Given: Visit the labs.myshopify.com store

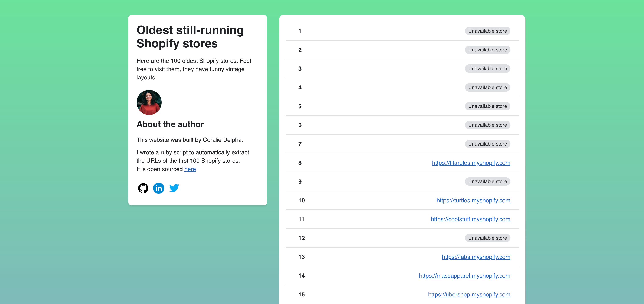Looking at the screenshot, I should point(476,257).
